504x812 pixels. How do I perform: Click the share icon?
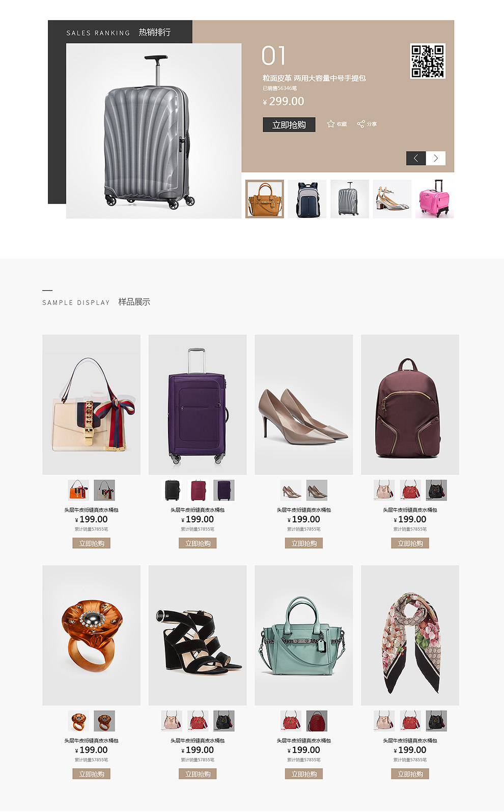coord(361,124)
